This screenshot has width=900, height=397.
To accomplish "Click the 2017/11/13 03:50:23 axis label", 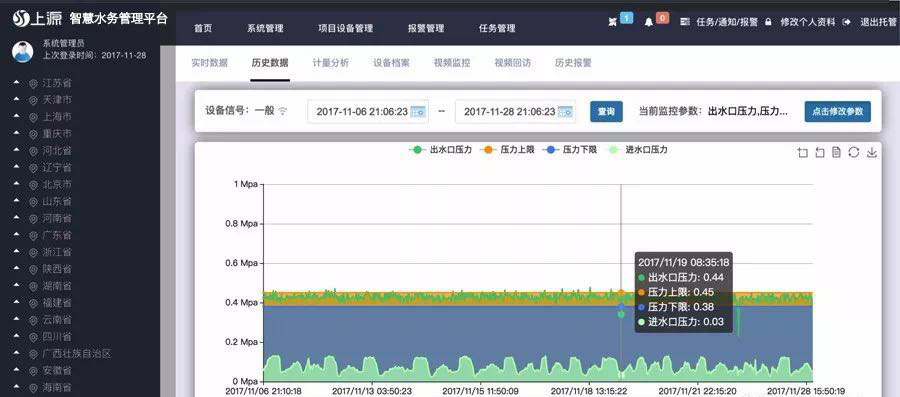I will coord(373,391).
